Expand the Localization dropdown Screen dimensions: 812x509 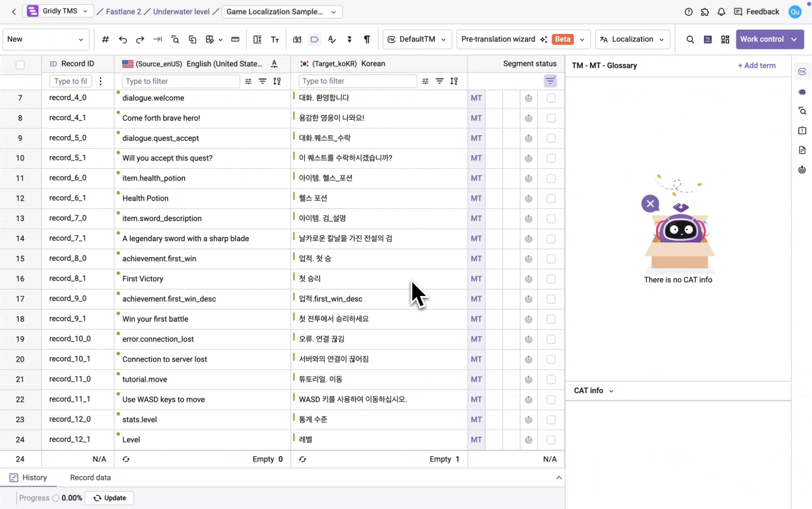tap(633, 40)
